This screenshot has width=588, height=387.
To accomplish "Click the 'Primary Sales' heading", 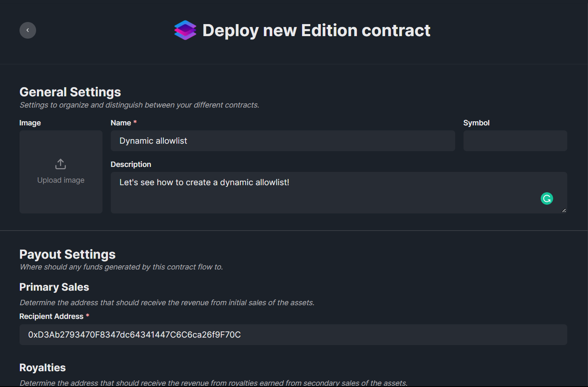I will pos(54,287).
